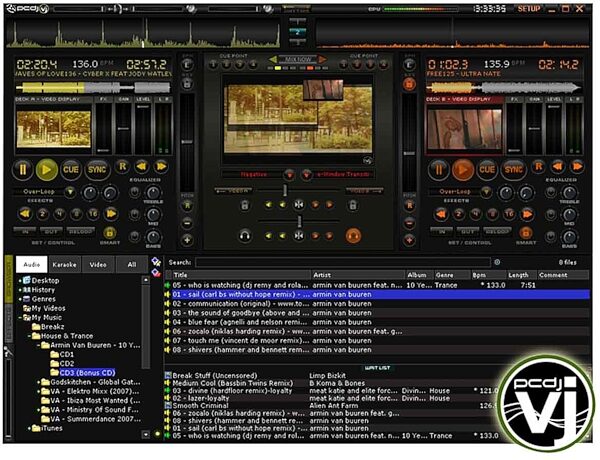Toggle the treble kill button on left equalizer

point(135,192)
